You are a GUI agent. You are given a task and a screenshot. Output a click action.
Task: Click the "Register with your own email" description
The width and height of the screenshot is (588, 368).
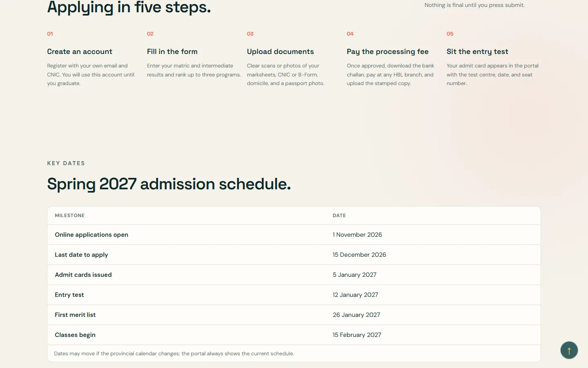tap(91, 74)
